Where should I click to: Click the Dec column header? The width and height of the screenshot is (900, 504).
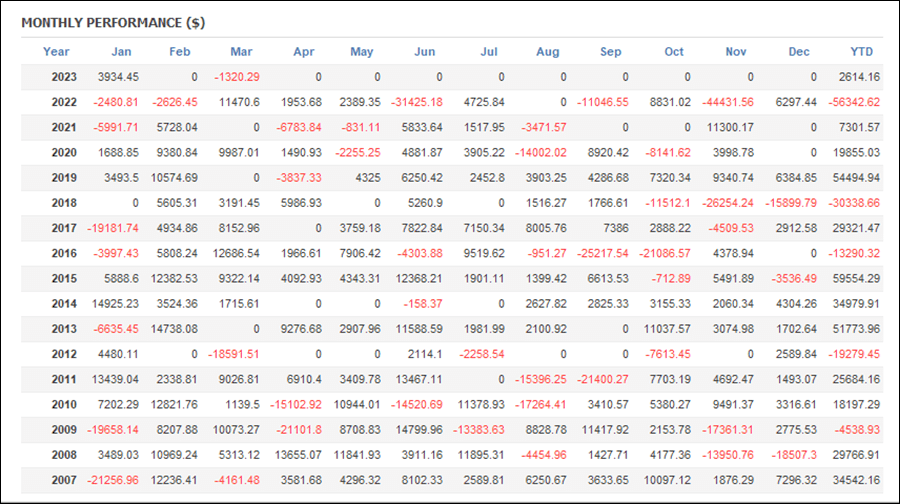(x=798, y=52)
